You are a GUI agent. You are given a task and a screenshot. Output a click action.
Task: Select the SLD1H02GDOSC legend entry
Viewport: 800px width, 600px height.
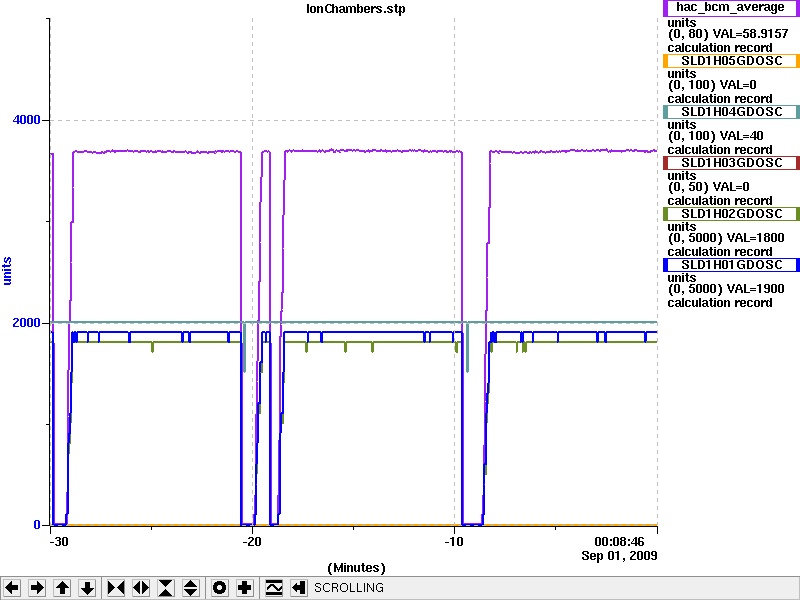pyautogui.click(x=731, y=214)
